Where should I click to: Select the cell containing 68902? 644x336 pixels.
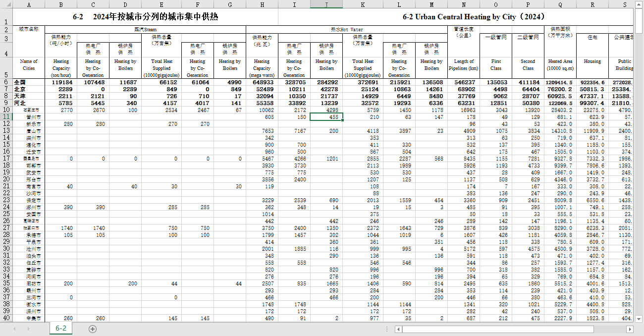pos(464,89)
